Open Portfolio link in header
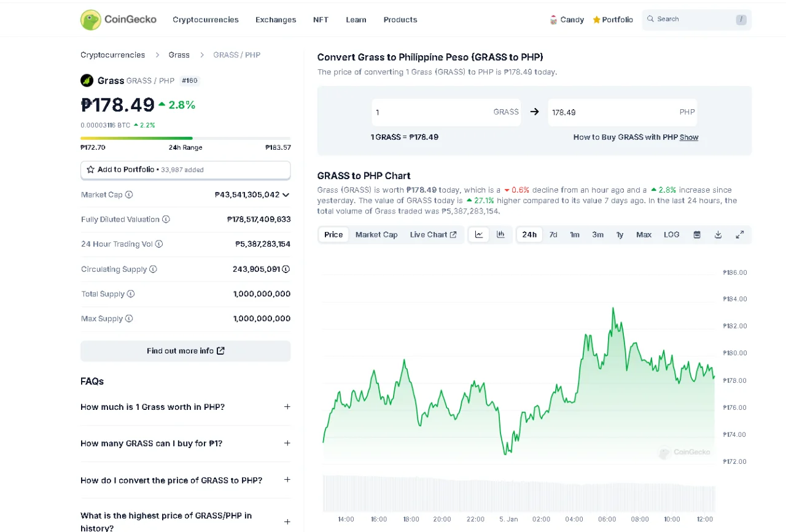 click(x=613, y=20)
